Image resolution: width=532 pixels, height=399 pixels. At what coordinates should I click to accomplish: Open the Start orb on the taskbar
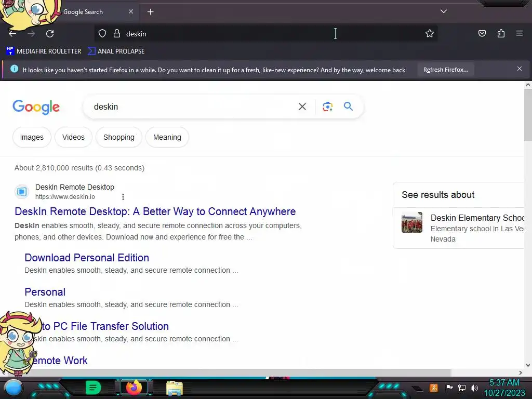click(x=14, y=388)
